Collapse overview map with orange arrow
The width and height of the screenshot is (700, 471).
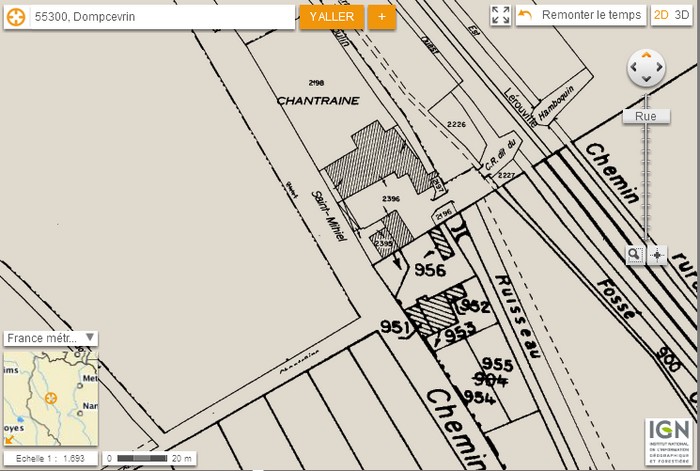(x=10, y=438)
